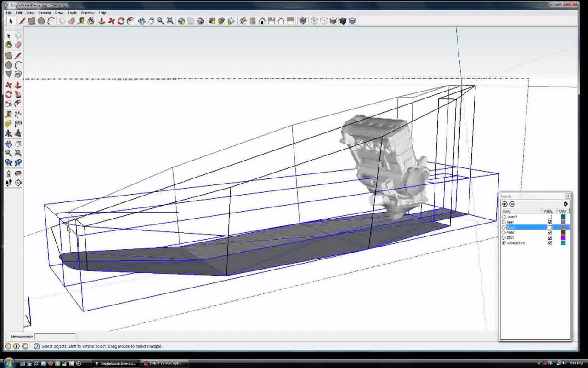Select the Pencil line tool in top toolbar
The height and width of the screenshot is (368, 588).
(x=22, y=21)
